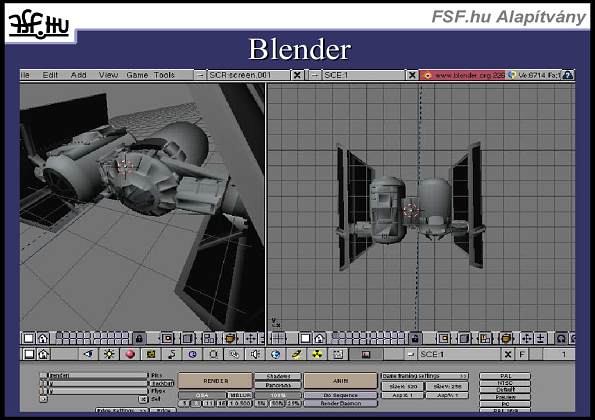Click the help icon in top header

tap(568, 75)
